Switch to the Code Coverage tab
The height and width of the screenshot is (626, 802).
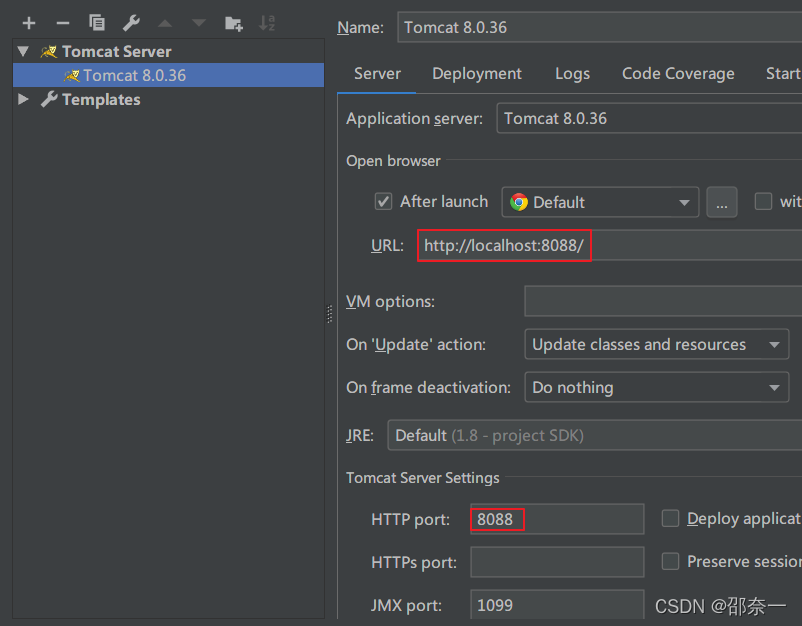click(x=678, y=74)
